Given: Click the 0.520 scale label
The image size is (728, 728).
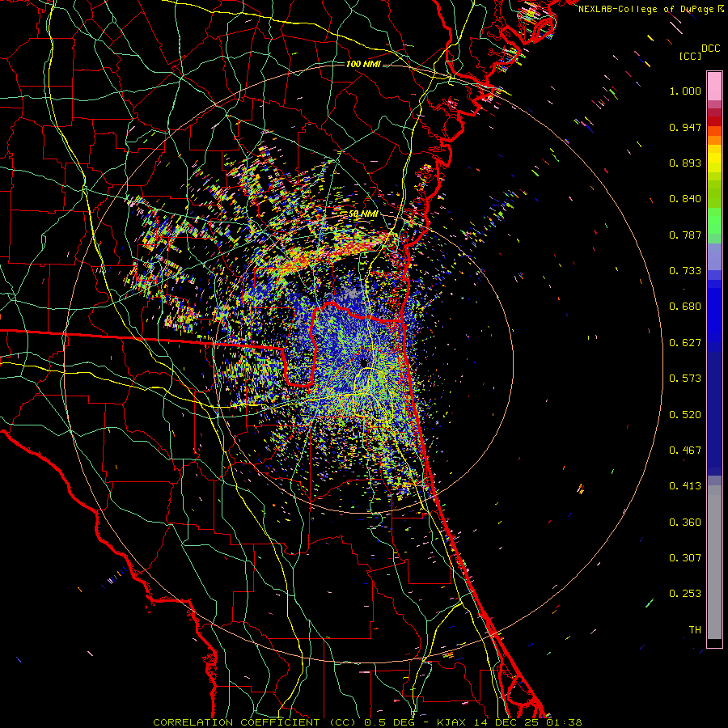Looking at the screenshot, I should coord(685,415).
